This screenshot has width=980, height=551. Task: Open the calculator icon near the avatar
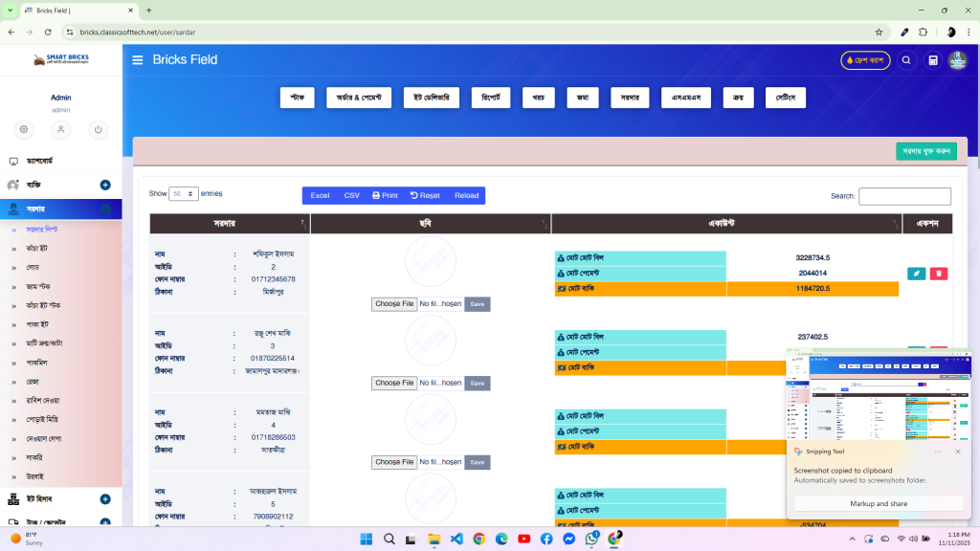[932, 59]
